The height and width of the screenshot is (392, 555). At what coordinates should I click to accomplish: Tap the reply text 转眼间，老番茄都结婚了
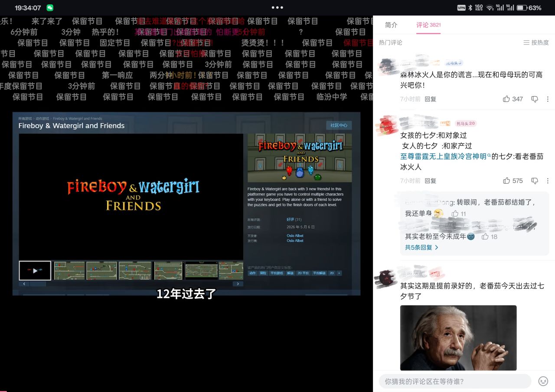pos(496,202)
